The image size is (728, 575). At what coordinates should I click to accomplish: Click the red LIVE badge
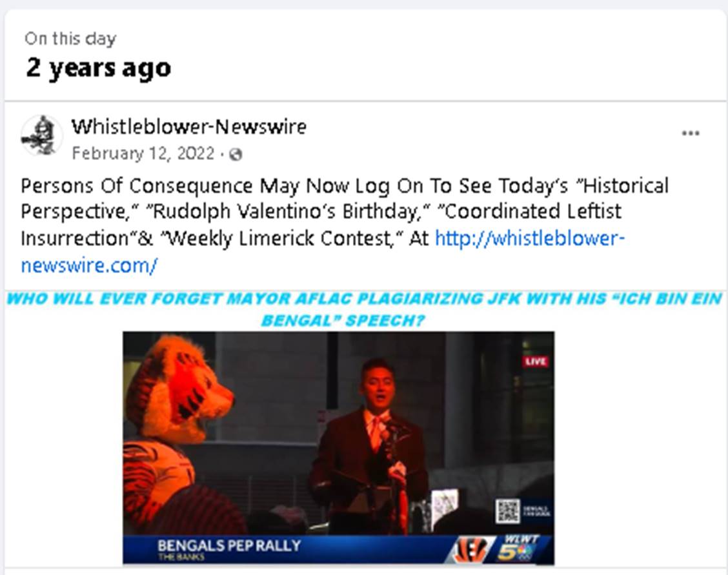(535, 361)
